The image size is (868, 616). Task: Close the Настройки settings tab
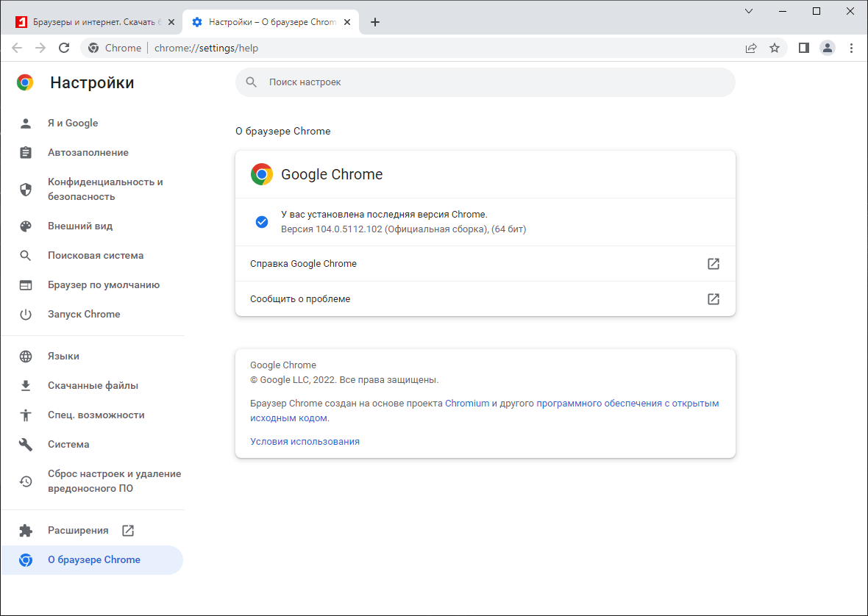click(x=347, y=22)
